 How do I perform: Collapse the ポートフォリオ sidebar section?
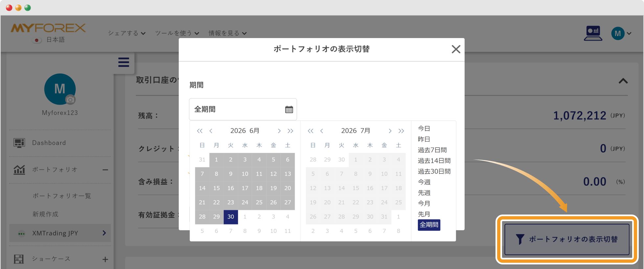point(105,170)
